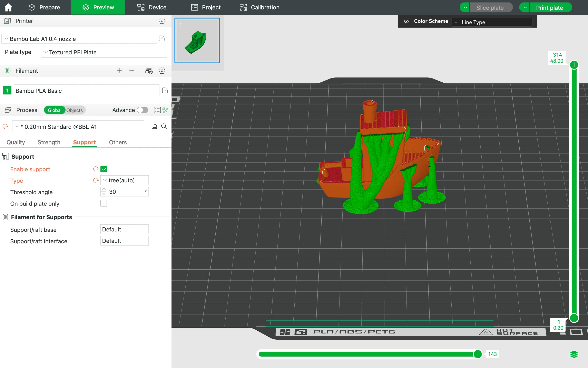The image size is (588, 368).
Task: Toggle layers view icon bottom right
Action: coord(574,354)
